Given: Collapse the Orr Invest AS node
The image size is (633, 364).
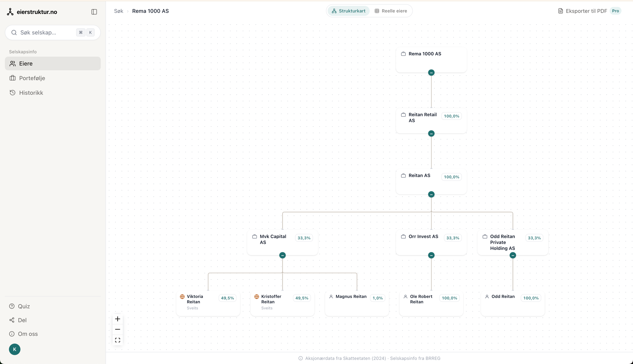Looking at the screenshot, I should (431, 255).
